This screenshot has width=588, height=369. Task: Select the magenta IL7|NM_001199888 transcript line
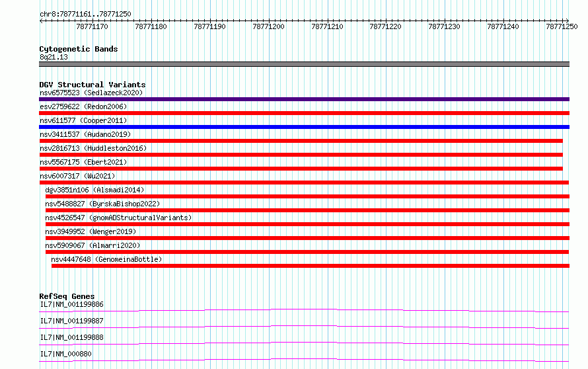coord(304,343)
